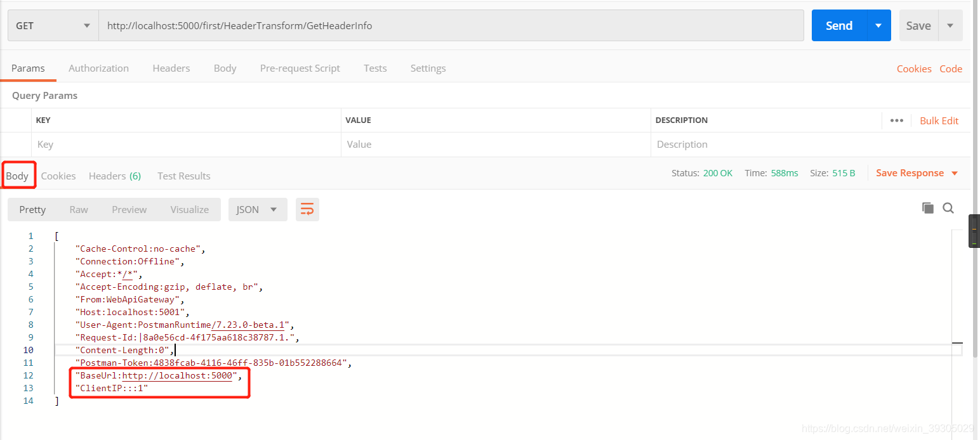Click the BaseUrl http://localhost:5000 link

[x=177, y=375]
